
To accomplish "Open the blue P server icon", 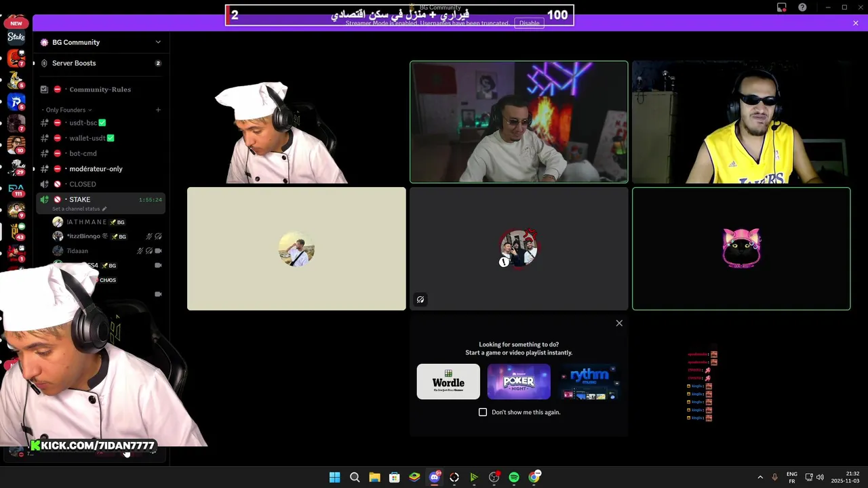I will (16, 102).
